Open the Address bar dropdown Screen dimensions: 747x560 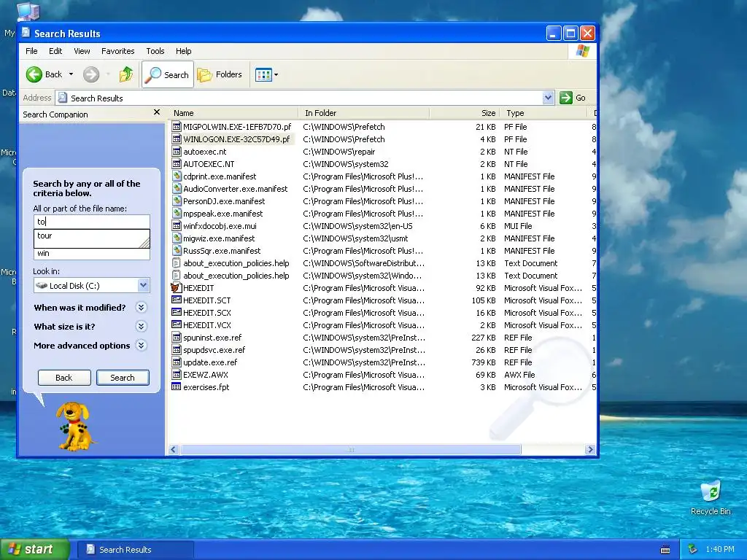[x=548, y=98]
